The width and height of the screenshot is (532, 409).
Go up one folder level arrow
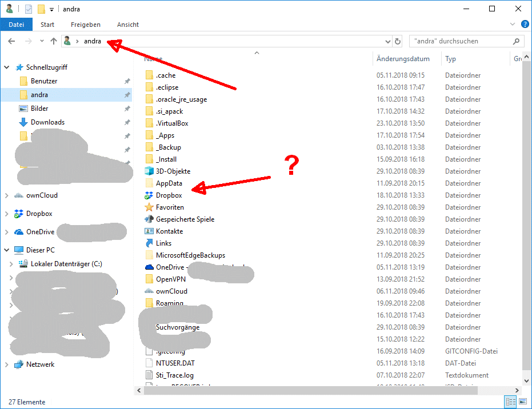coord(53,41)
